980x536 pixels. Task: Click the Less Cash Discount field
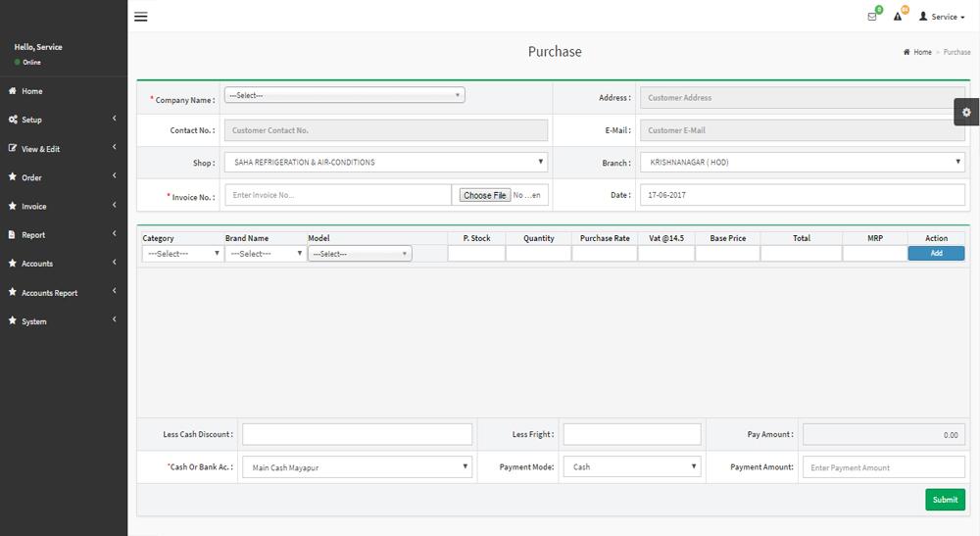(357, 434)
